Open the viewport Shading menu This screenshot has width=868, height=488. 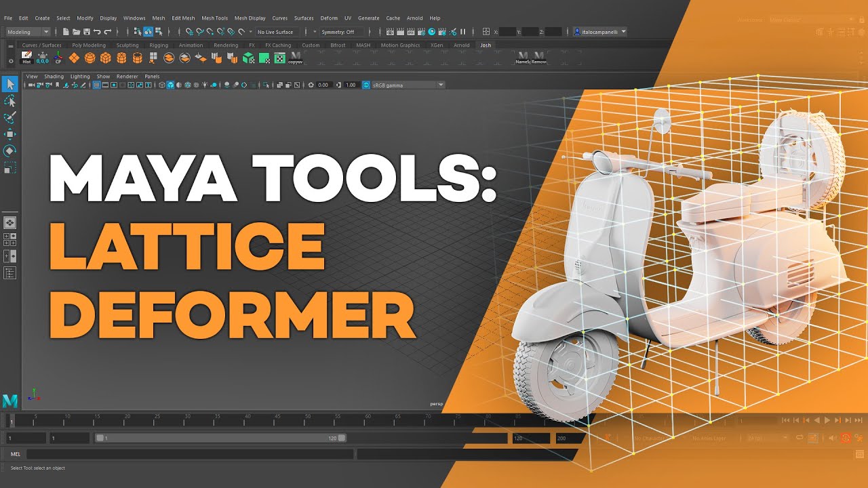point(54,77)
